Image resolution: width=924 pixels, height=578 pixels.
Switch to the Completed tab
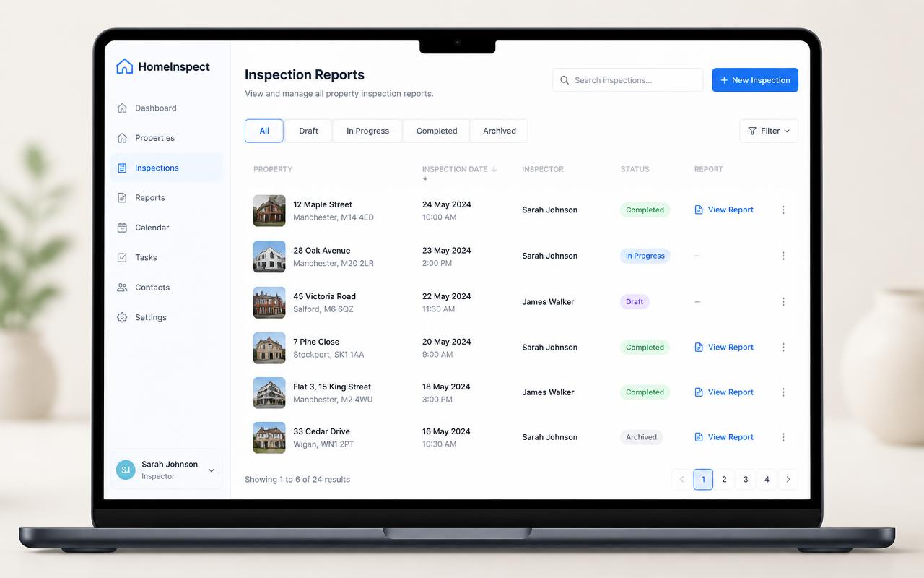tap(437, 131)
